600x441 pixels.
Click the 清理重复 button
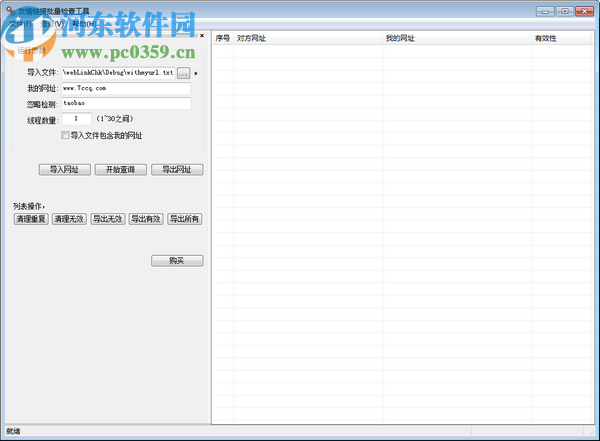(x=31, y=219)
